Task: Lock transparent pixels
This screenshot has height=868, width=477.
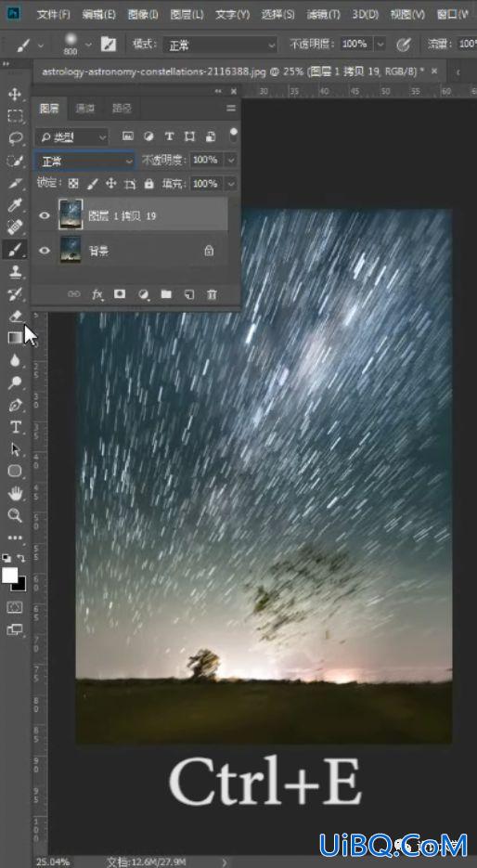Action: coord(73,183)
